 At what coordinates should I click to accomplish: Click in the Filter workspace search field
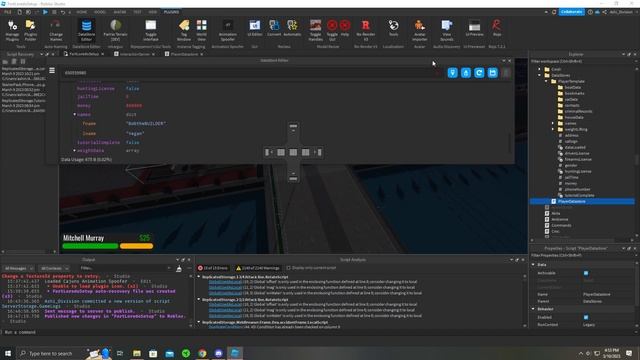click(x=582, y=61)
